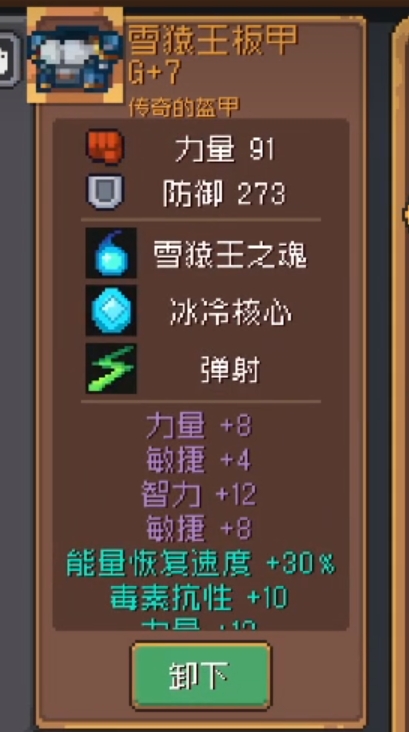Screen dimensions: 409x732
Task: Click the 智力 +12 bonus line
Action: click(x=199, y=494)
